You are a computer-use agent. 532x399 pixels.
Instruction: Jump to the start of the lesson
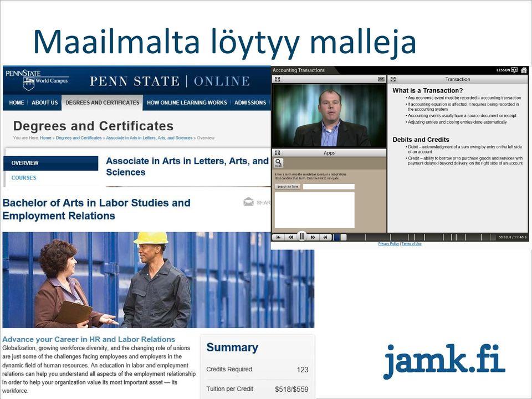click(279, 237)
